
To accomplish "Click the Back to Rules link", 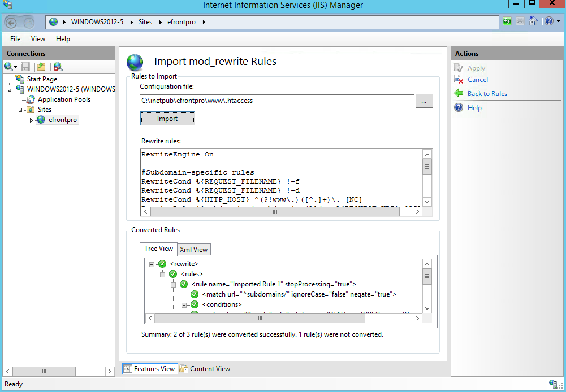I will pos(487,94).
